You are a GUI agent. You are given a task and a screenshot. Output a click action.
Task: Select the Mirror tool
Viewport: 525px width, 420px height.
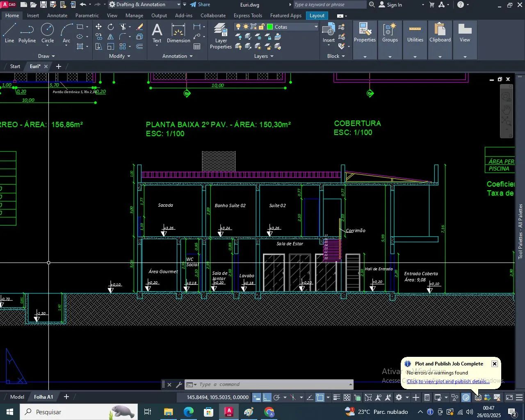point(111,37)
